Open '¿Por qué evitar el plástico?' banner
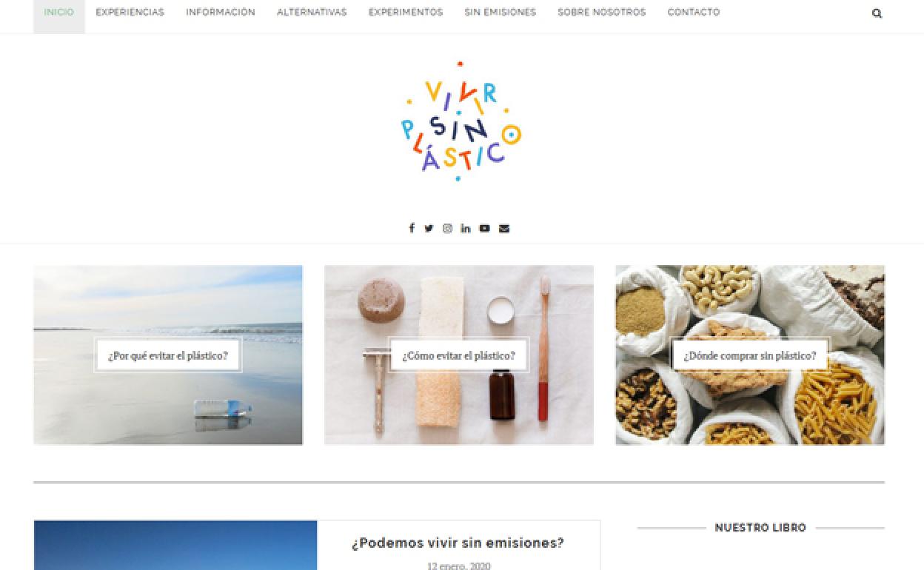Screen dimensions: 924x570 (168, 355)
